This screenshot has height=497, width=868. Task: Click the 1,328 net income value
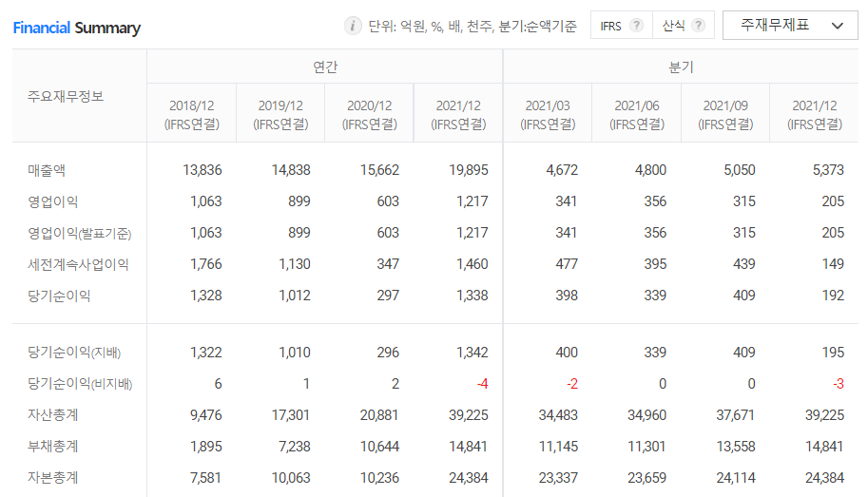pyautogui.click(x=206, y=296)
